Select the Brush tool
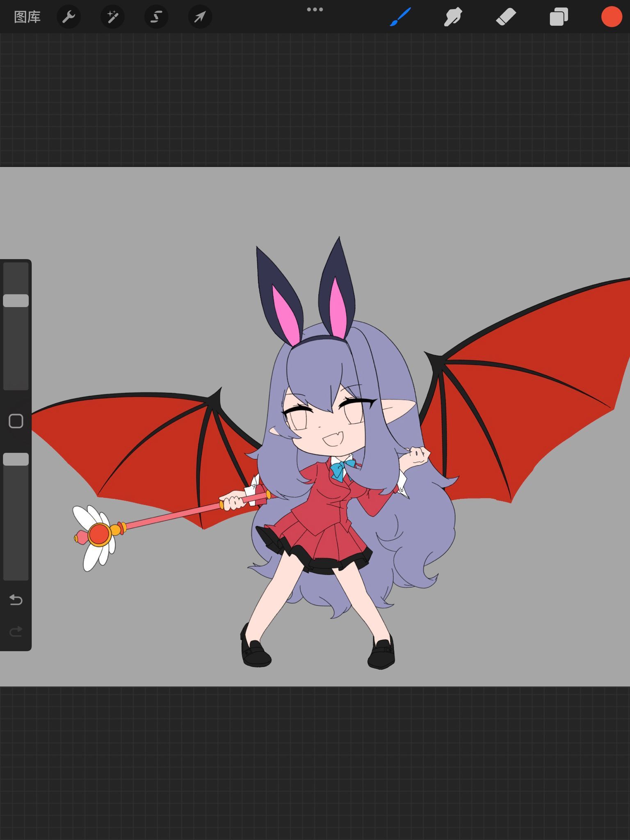Viewport: 630px width, 840px height. click(x=400, y=17)
